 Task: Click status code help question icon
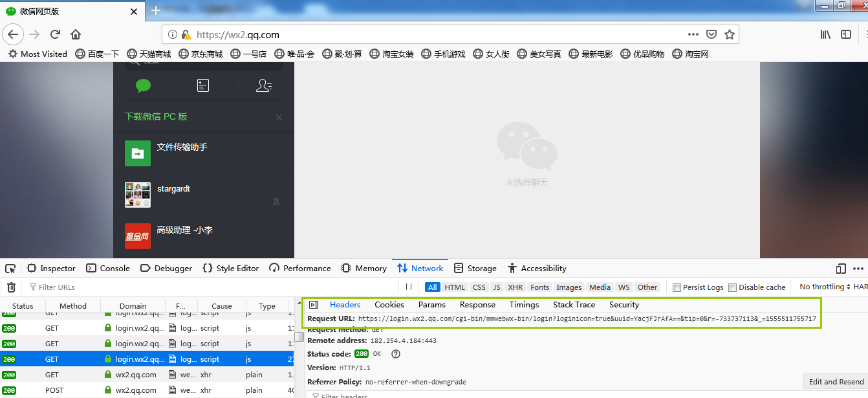pyautogui.click(x=396, y=355)
